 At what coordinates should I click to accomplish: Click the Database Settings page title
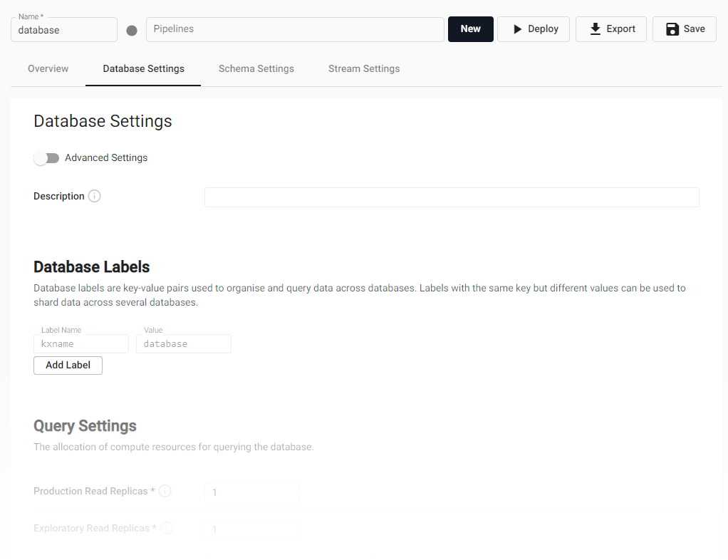point(103,121)
